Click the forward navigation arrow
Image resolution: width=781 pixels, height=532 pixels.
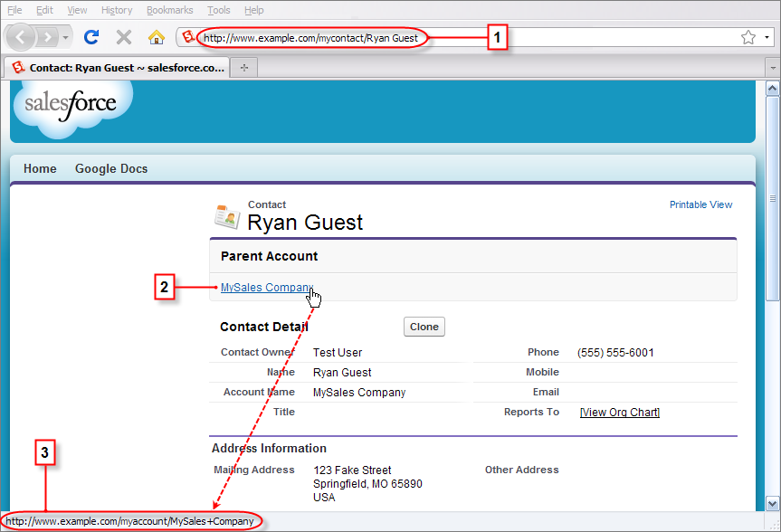pos(46,36)
